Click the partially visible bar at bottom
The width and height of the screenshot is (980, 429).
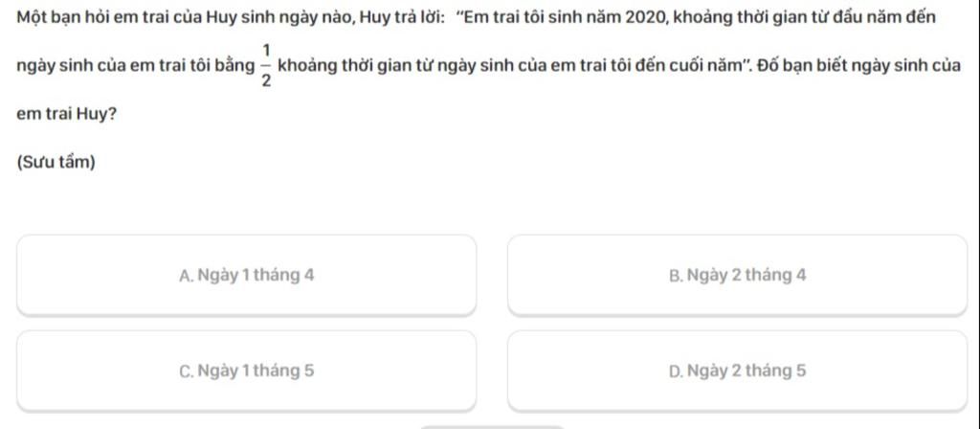pos(492,427)
